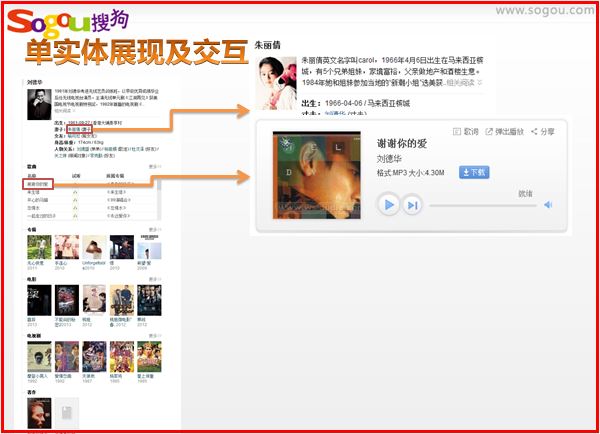The image size is (600, 434).
Task: Click the song list vertical scrollbar
Action: tap(159, 199)
